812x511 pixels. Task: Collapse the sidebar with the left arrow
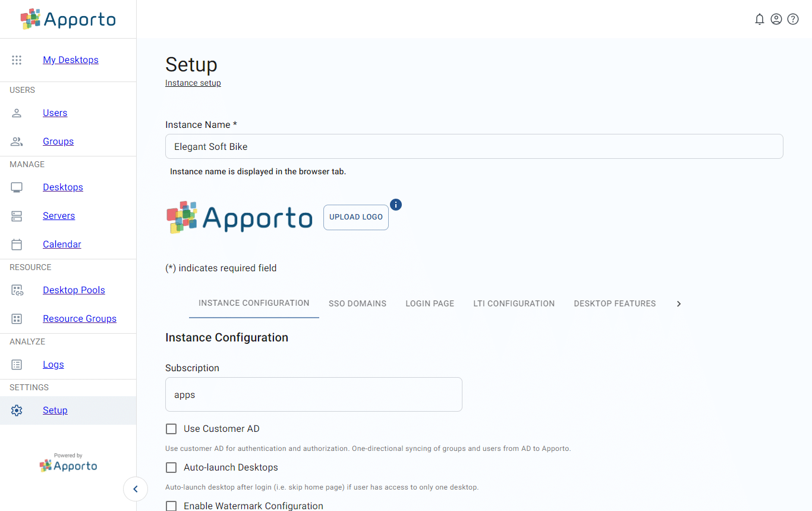point(136,489)
